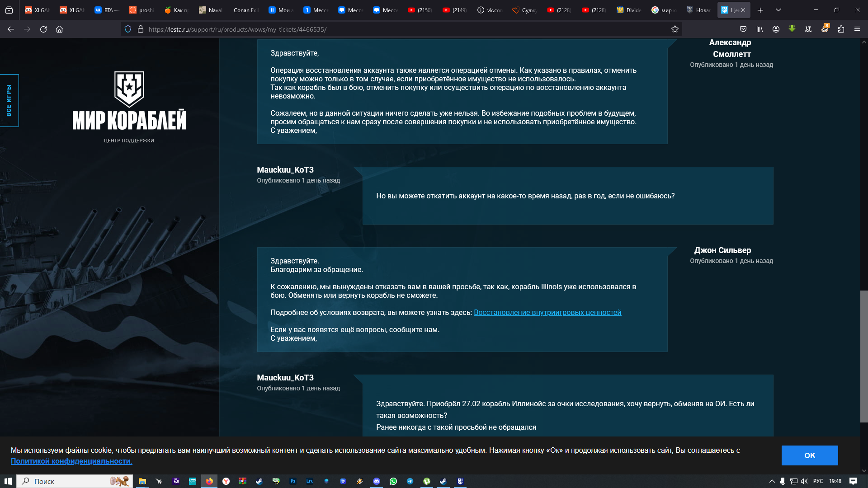Switch to the Новая tab
The image size is (868, 488).
[x=698, y=10]
